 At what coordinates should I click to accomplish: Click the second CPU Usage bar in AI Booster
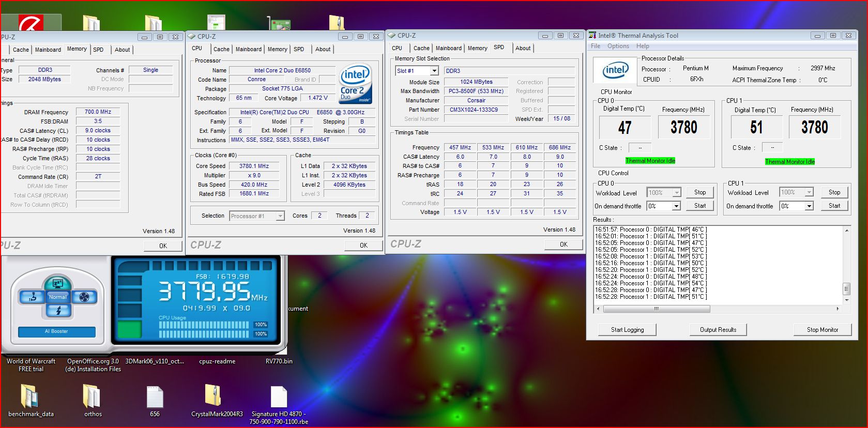tap(204, 334)
